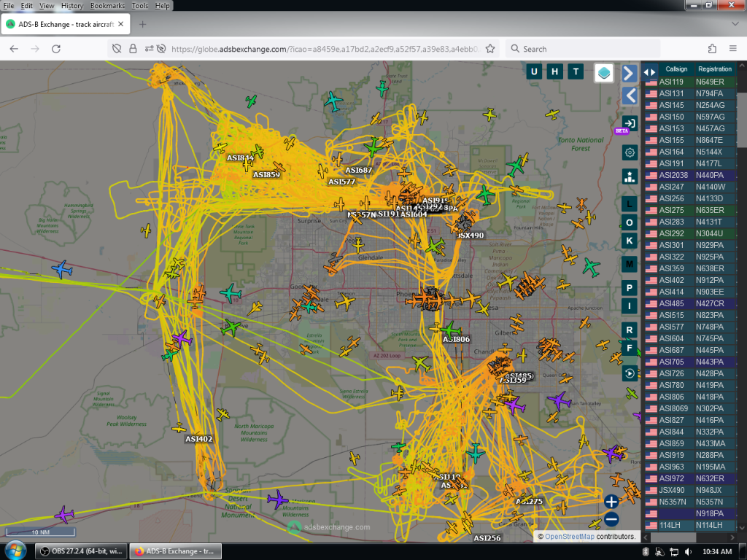Reload the current page
Screen dimensions: 747x560
tap(55, 49)
